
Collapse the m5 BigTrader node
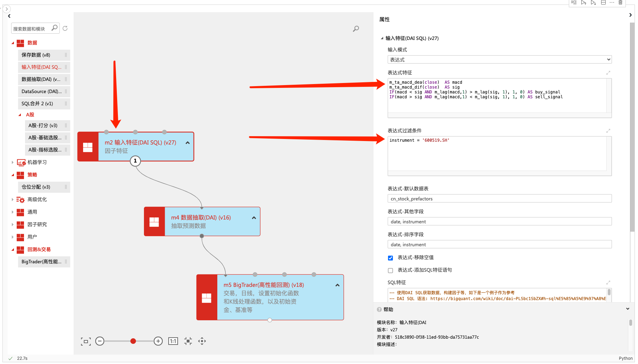[x=337, y=285]
